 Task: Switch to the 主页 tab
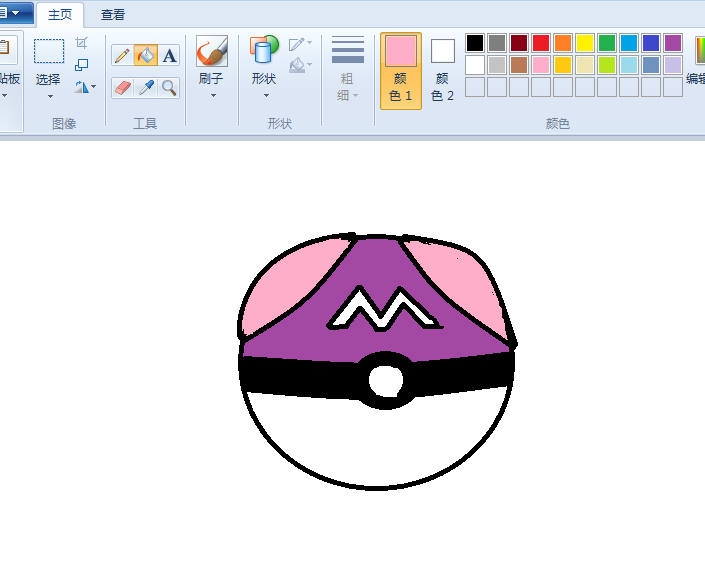tap(60, 14)
